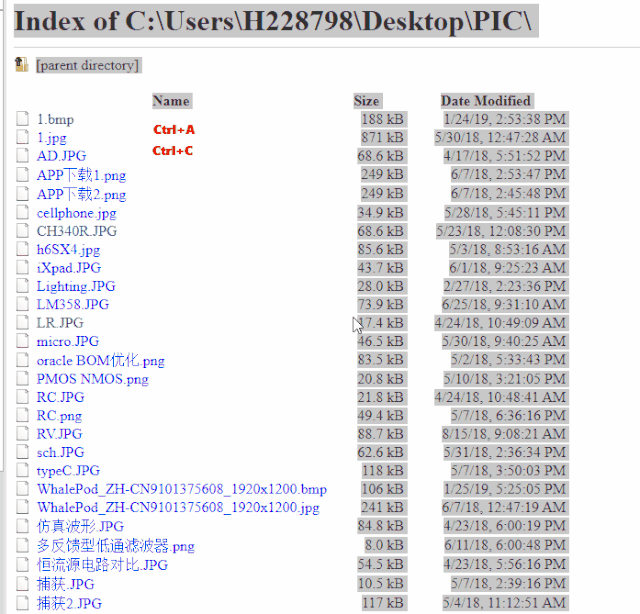Click the file icon beside RC.png
The height and width of the screenshot is (614, 640).
pos(22,415)
